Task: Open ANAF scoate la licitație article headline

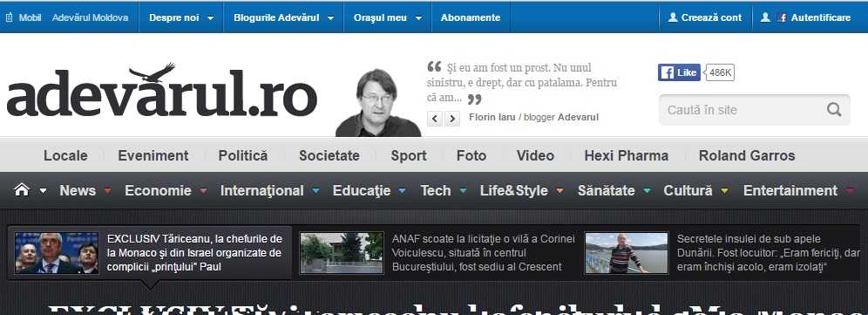Action: [484, 253]
